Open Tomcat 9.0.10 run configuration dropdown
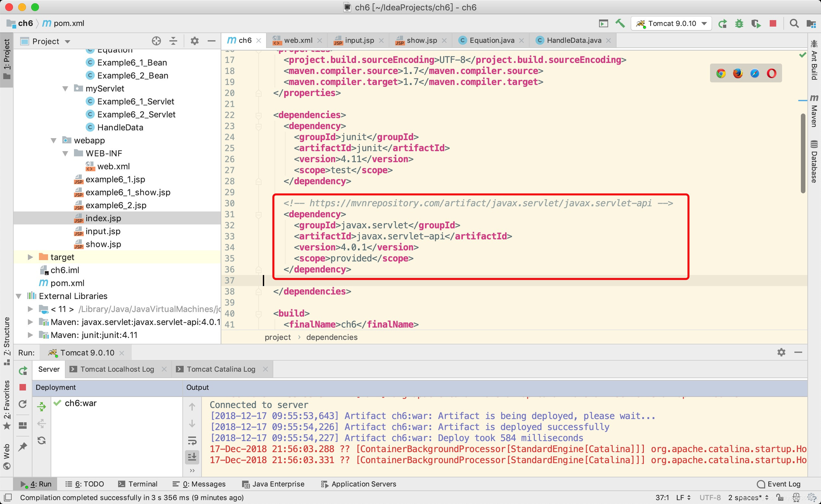This screenshot has width=821, height=504. point(672,23)
